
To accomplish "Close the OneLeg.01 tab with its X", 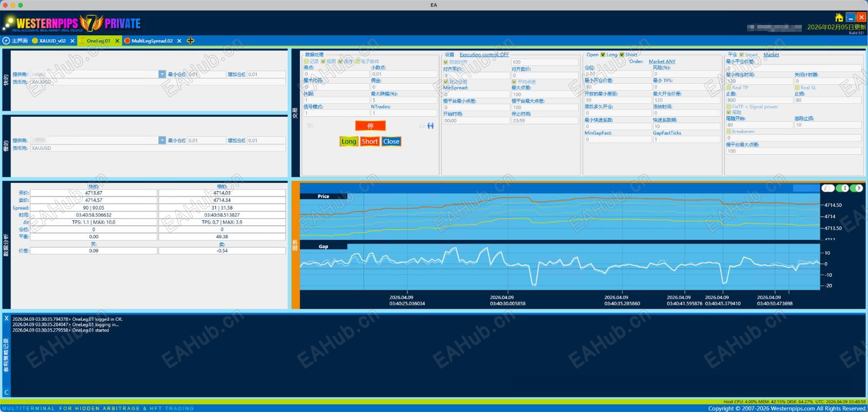I will 118,41.
